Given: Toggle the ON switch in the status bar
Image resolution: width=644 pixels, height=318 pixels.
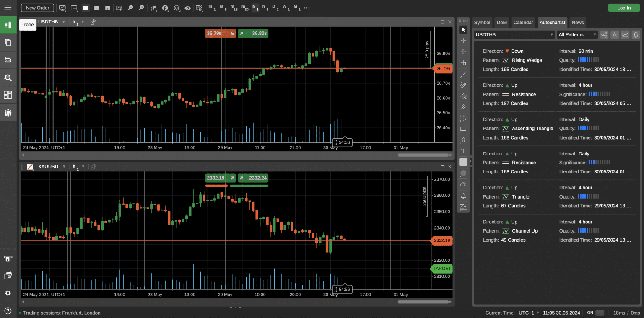Looking at the screenshot, I should tap(600, 313).
